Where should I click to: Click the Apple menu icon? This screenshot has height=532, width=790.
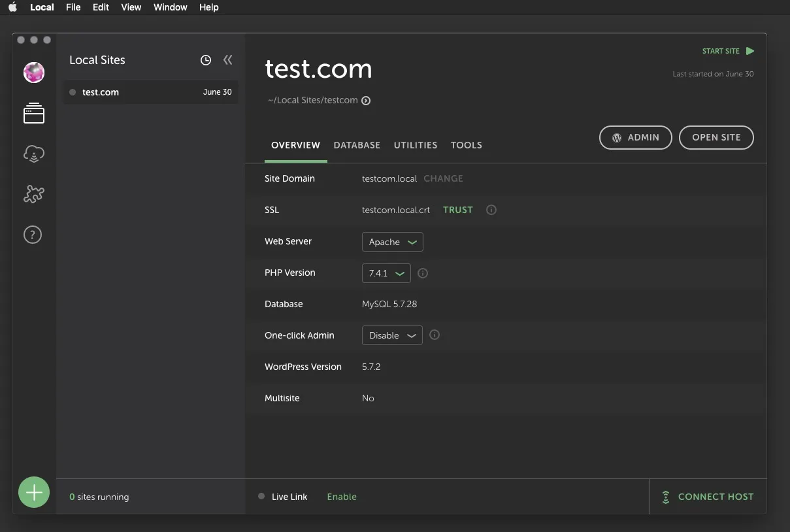point(12,7)
